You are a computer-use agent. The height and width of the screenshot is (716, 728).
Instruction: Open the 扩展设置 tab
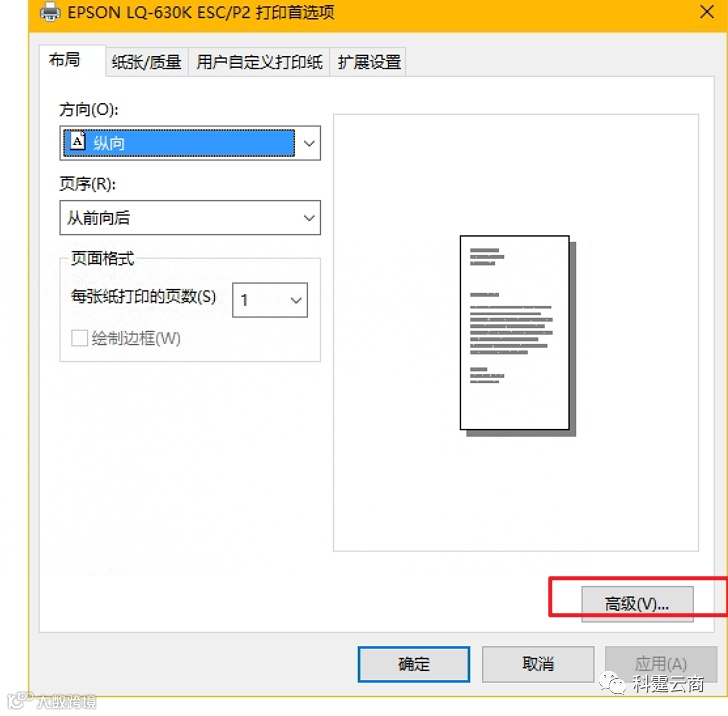coord(369,62)
